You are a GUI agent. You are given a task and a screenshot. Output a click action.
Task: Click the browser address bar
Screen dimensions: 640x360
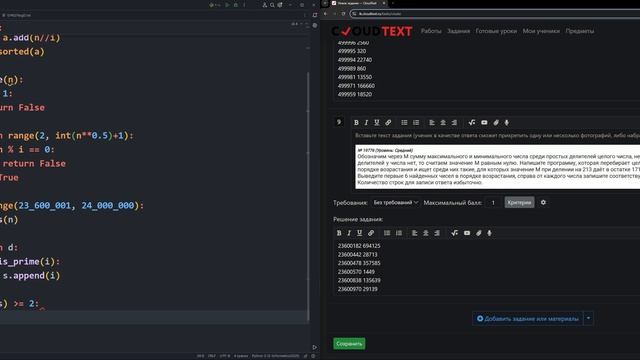[x=495, y=14]
